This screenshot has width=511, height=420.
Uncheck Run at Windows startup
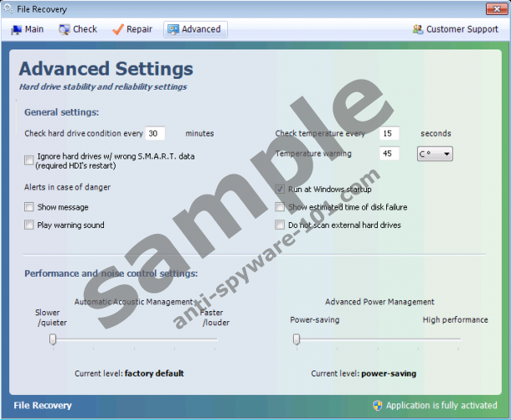[x=280, y=189]
